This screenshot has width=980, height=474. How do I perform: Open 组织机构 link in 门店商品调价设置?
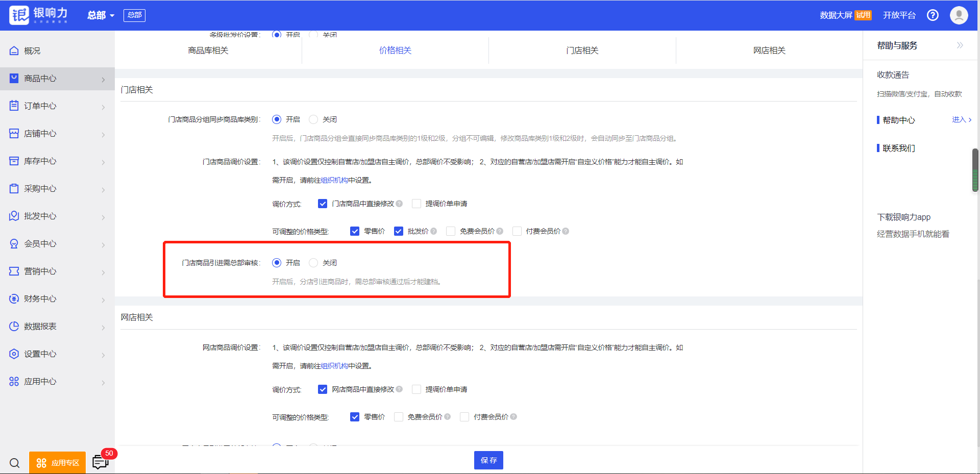click(x=334, y=180)
